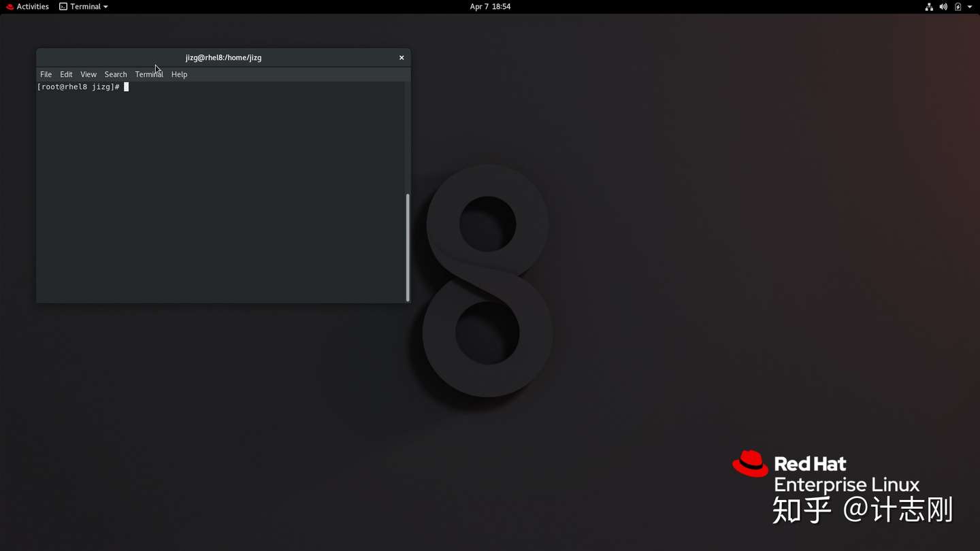Screen dimensions: 980x551
Task: Click the terminal scrollbar handle
Action: (x=408, y=247)
